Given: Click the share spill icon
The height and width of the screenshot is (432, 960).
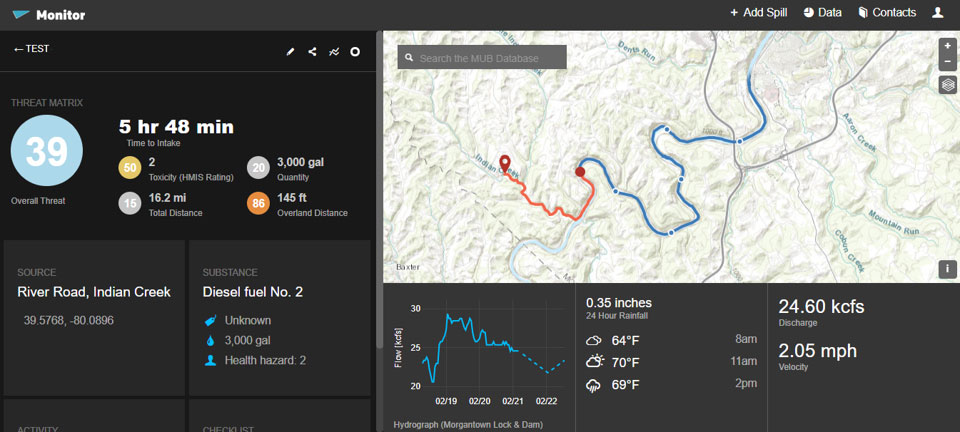Looking at the screenshot, I should [x=312, y=51].
